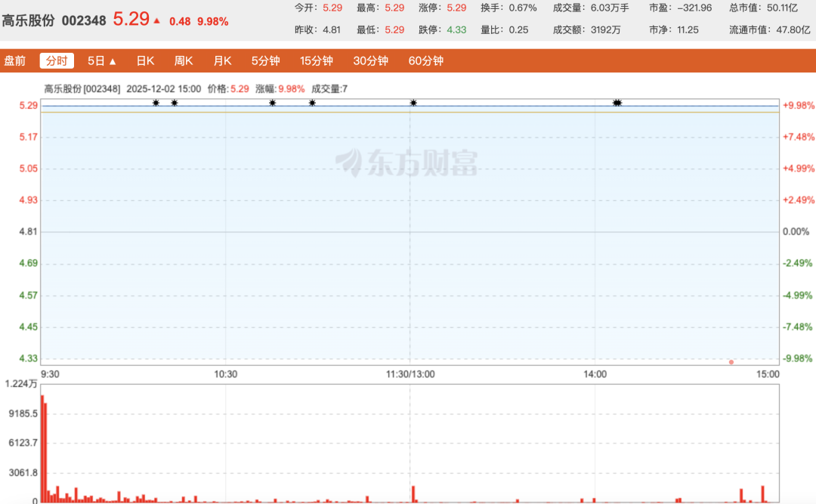
Task: Open the 30分钟 chart tab
Action: pos(370,61)
